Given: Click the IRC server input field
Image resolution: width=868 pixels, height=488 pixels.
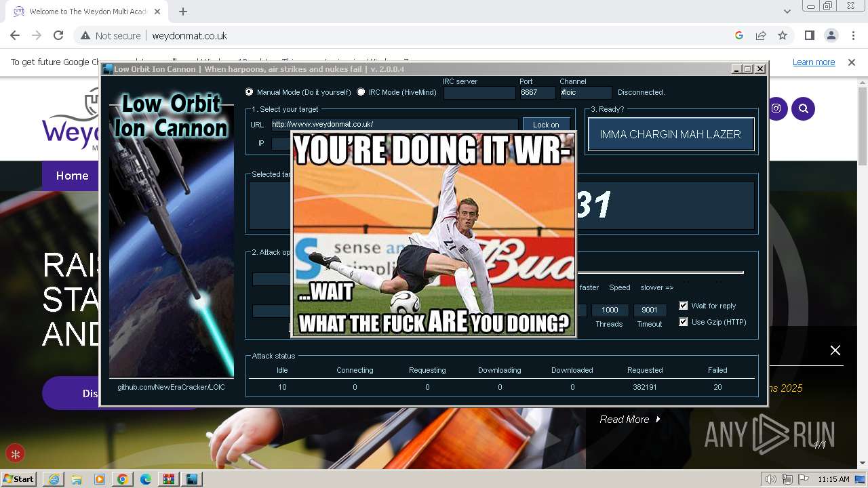Looking at the screenshot, I should pos(479,93).
